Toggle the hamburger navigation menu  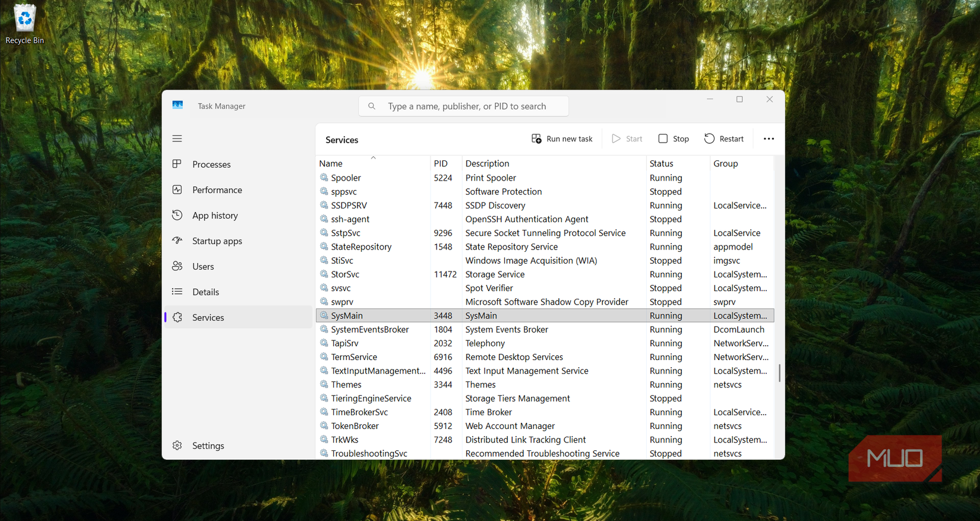pos(177,138)
